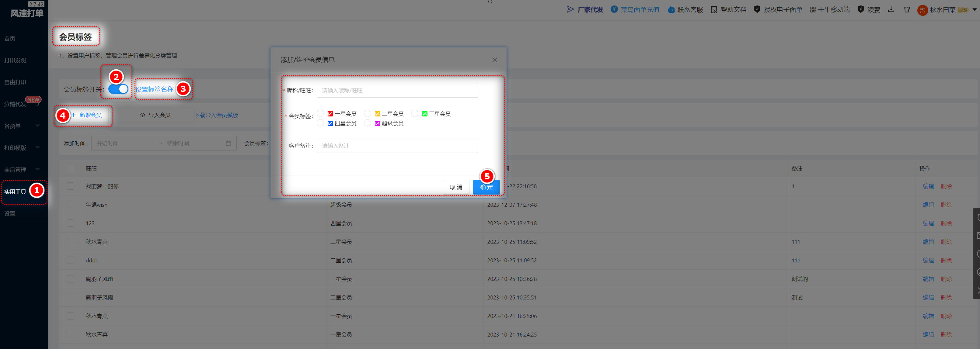This screenshot has width=980, height=349.
Task: Click the 客户备注 input field
Action: pyautogui.click(x=397, y=146)
